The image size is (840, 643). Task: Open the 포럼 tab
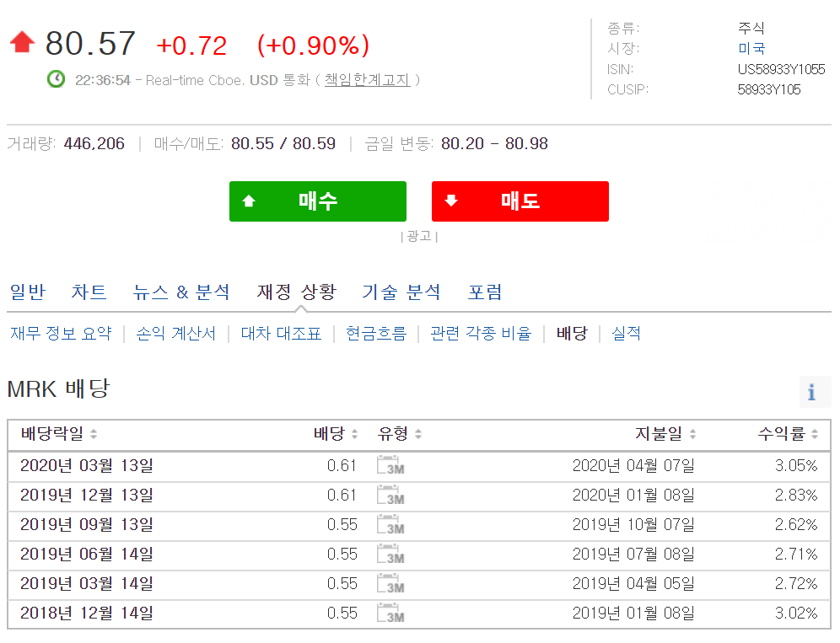pos(485,292)
